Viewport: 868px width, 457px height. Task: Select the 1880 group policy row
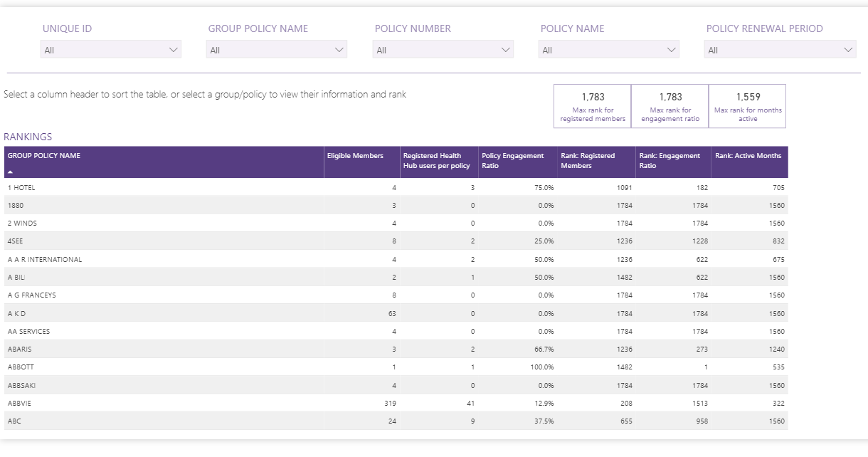pos(396,205)
